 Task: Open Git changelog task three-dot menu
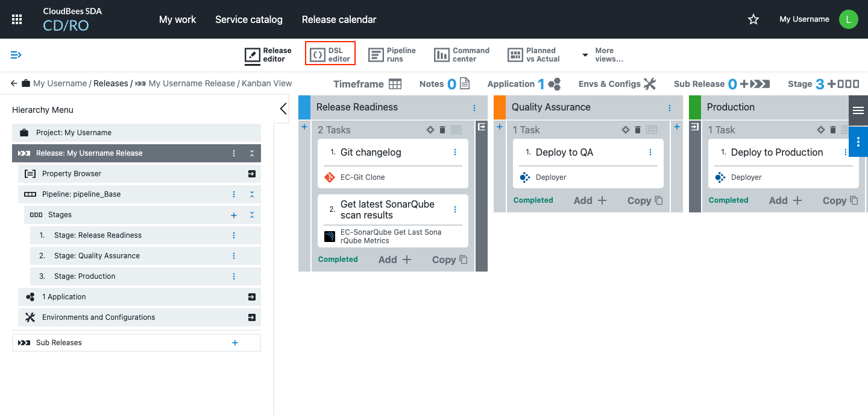(455, 153)
